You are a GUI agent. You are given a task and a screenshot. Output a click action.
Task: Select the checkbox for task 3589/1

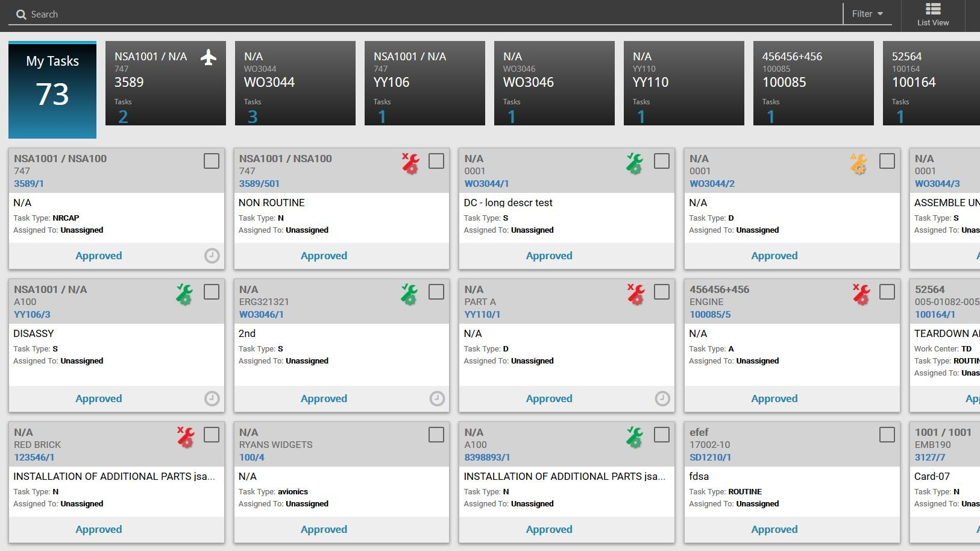(212, 161)
